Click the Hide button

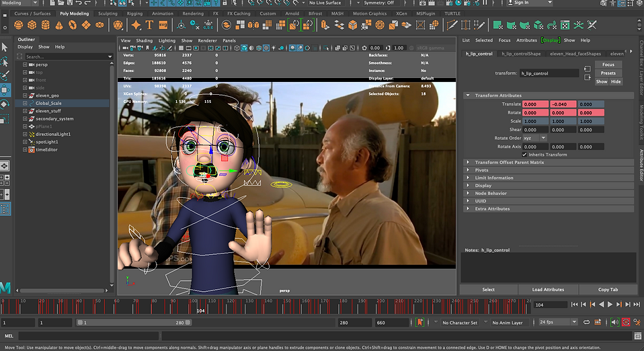[616, 82]
